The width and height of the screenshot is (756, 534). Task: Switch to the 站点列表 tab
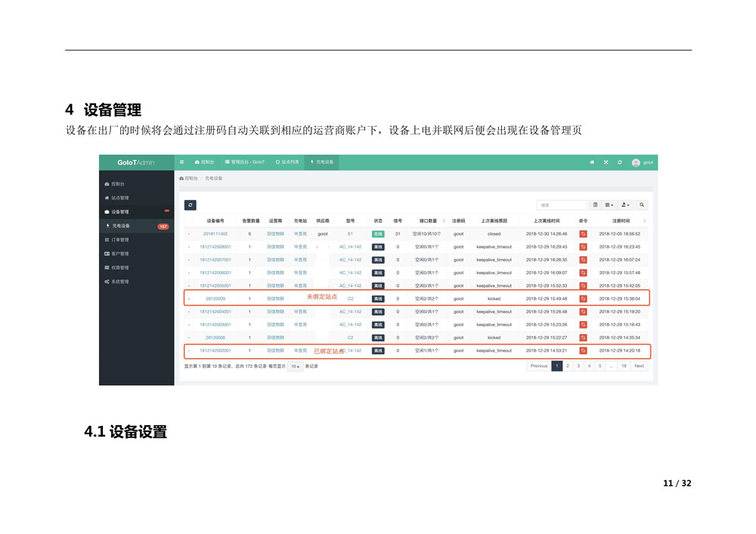(287, 162)
